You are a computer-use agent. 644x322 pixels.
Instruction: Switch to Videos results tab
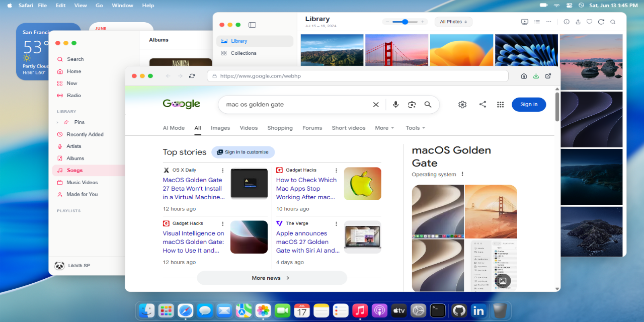pyautogui.click(x=249, y=128)
